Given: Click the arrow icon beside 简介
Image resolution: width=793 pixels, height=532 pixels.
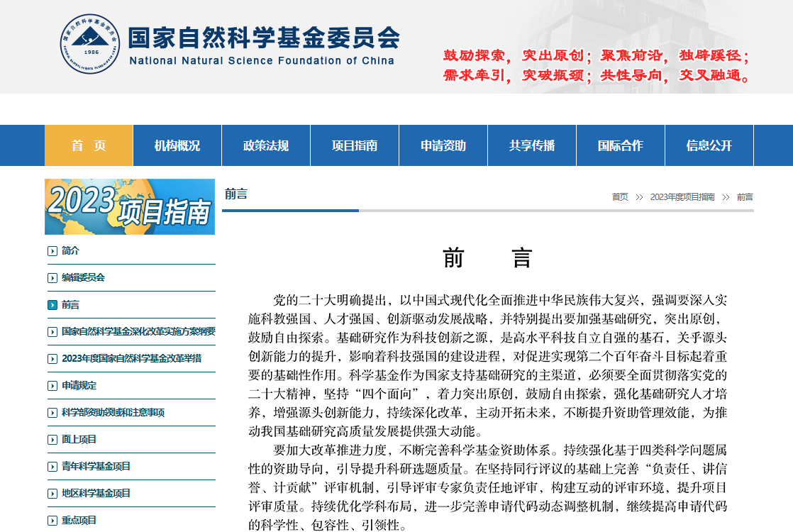Looking at the screenshot, I should pos(52,251).
